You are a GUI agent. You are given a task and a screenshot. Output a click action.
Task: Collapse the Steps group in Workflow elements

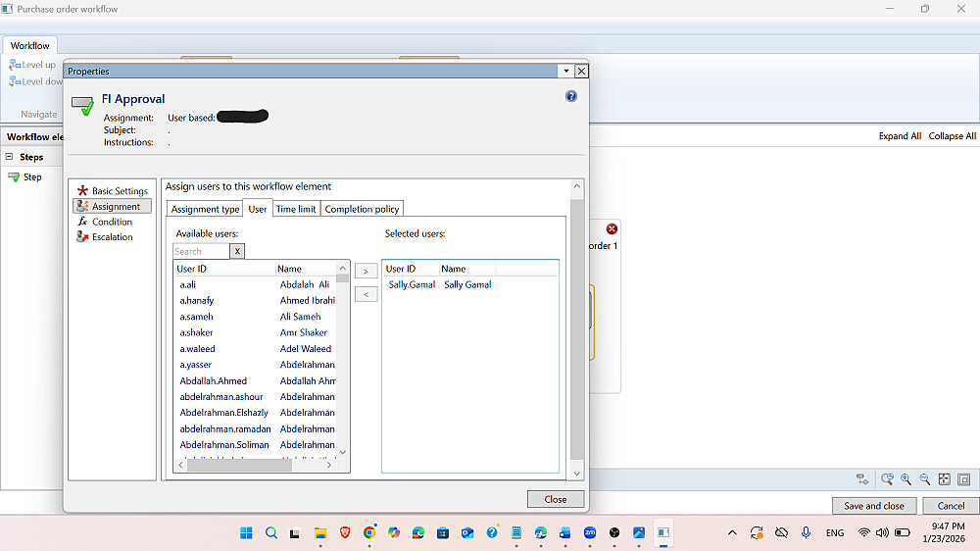coord(10,156)
